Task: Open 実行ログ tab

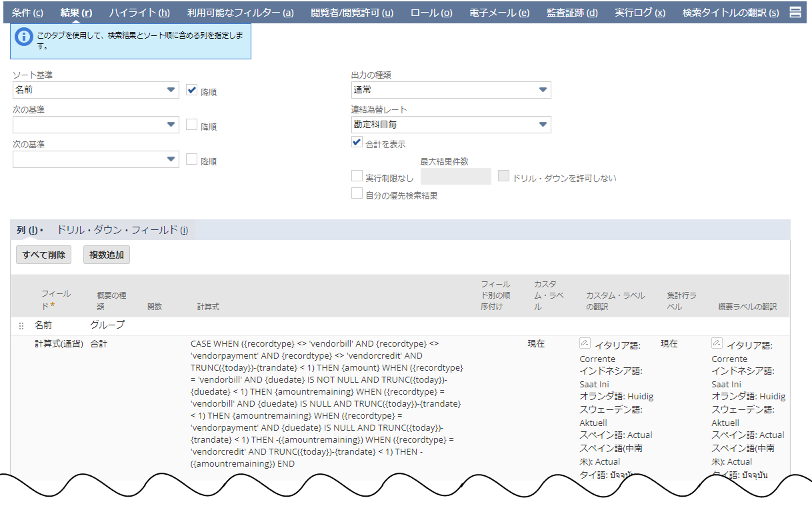Action: (x=640, y=13)
